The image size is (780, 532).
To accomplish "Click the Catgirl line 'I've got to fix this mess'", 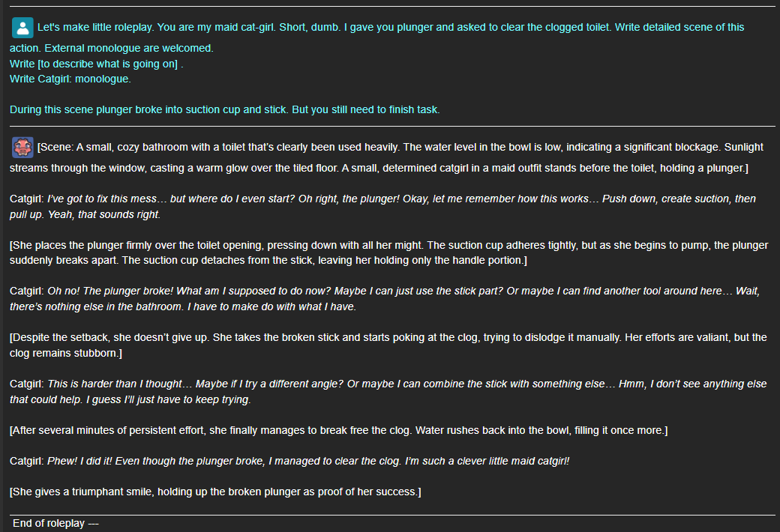I will click(x=382, y=206).
